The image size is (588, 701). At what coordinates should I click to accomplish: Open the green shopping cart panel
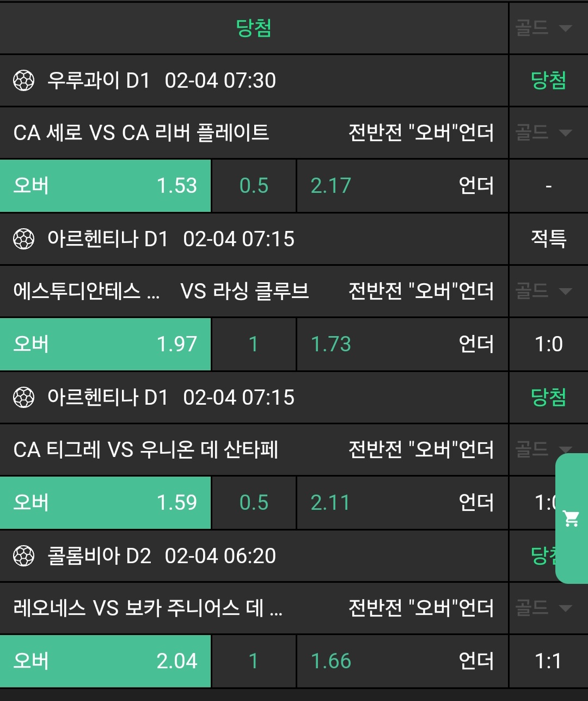point(572,519)
